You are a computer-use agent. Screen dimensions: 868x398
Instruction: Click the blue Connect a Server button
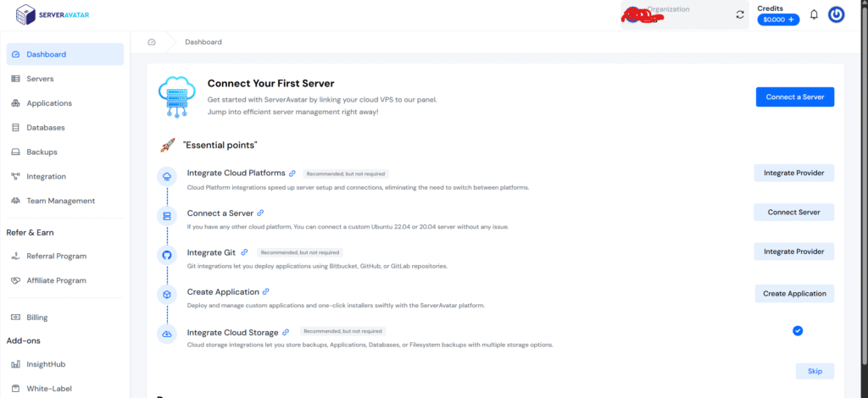click(795, 97)
